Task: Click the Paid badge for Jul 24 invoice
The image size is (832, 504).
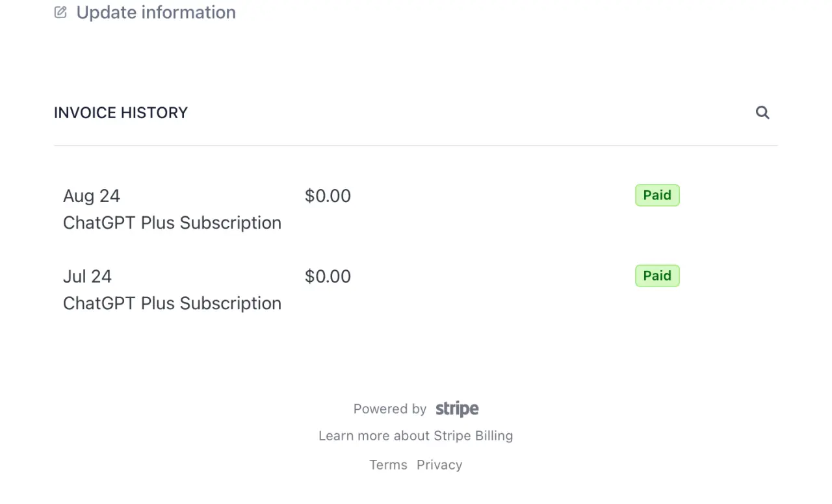Action: pos(657,276)
